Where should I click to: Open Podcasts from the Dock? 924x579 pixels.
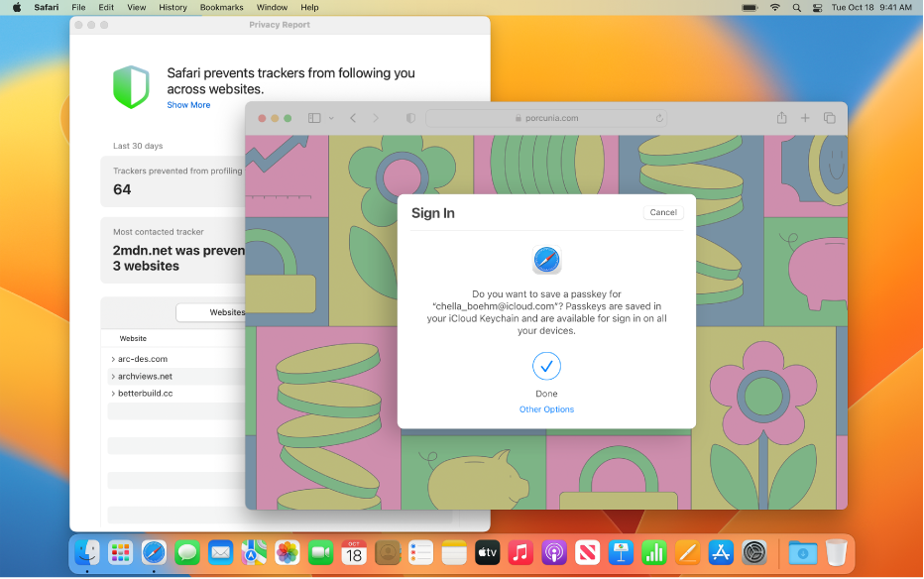click(554, 552)
